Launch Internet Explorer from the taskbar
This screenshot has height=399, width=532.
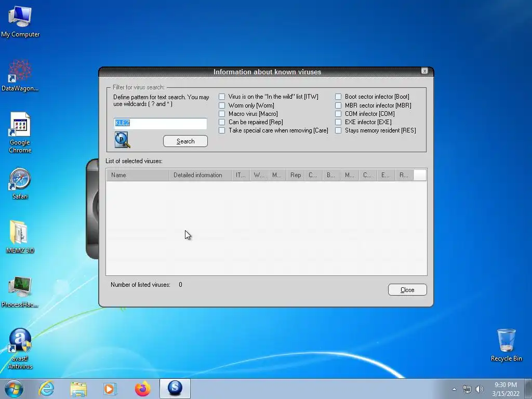(46, 389)
